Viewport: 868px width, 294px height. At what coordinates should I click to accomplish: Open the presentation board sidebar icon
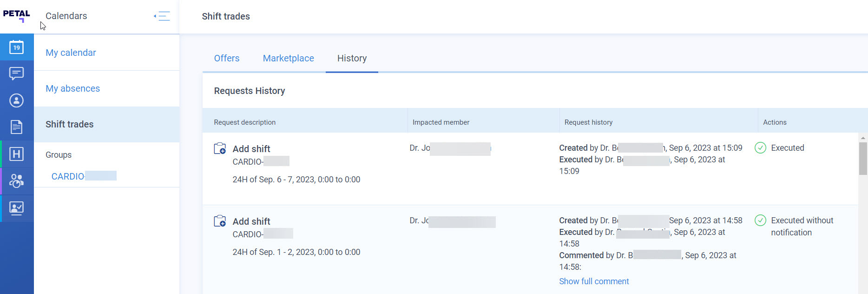pos(17,208)
